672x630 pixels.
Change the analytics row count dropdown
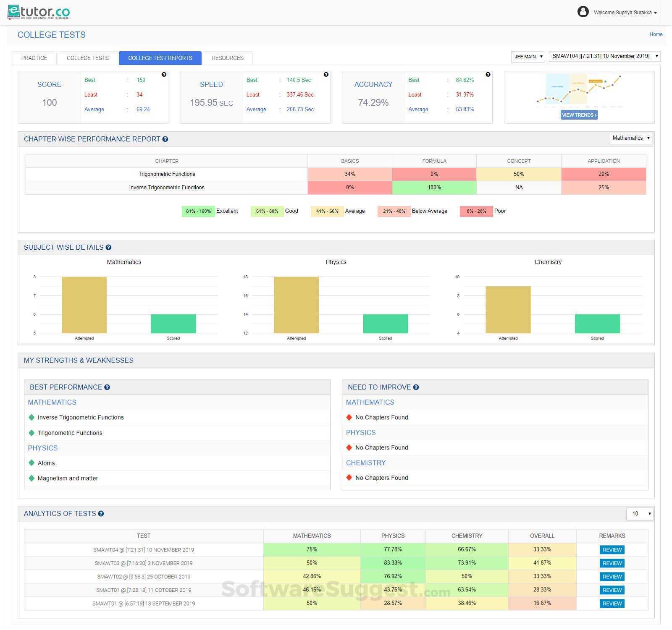(x=640, y=513)
